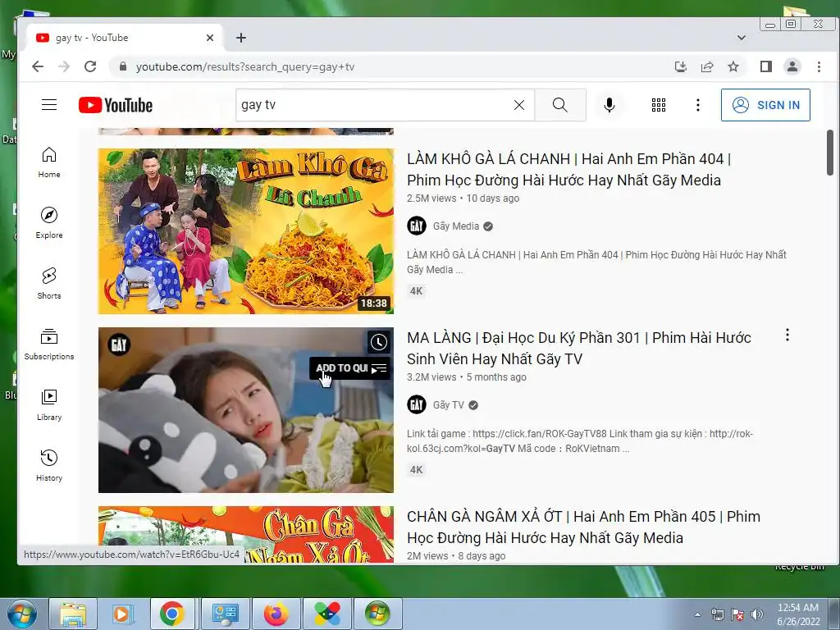Go to Home in the sidebar
The image size is (840, 630).
(x=49, y=162)
